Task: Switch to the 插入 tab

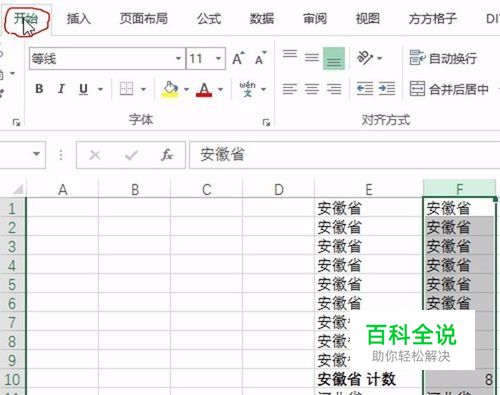Action: [x=79, y=19]
